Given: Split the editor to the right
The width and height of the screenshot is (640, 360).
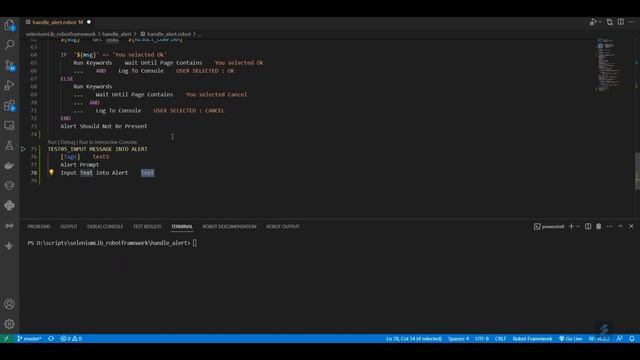Looking at the screenshot, I should click(621, 22).
